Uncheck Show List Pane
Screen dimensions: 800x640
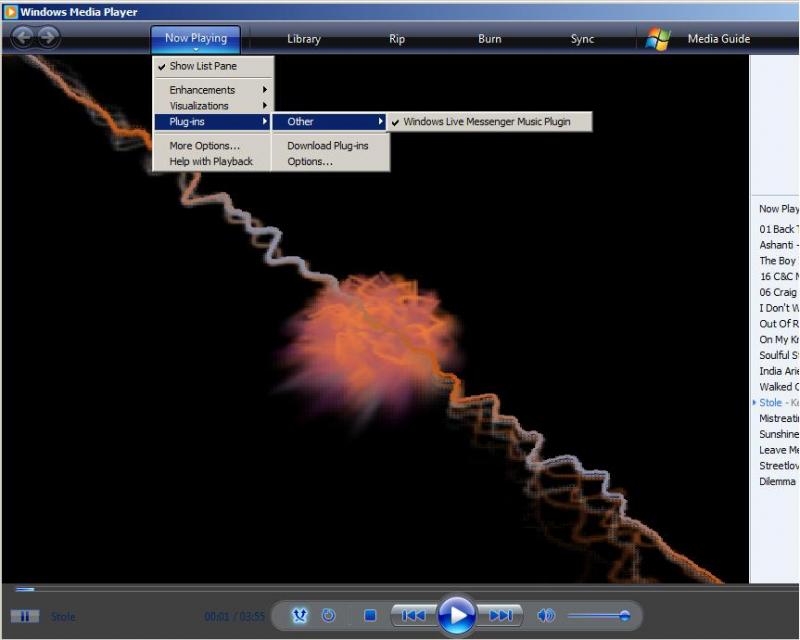pyautogui.click(x=213, y=66)
